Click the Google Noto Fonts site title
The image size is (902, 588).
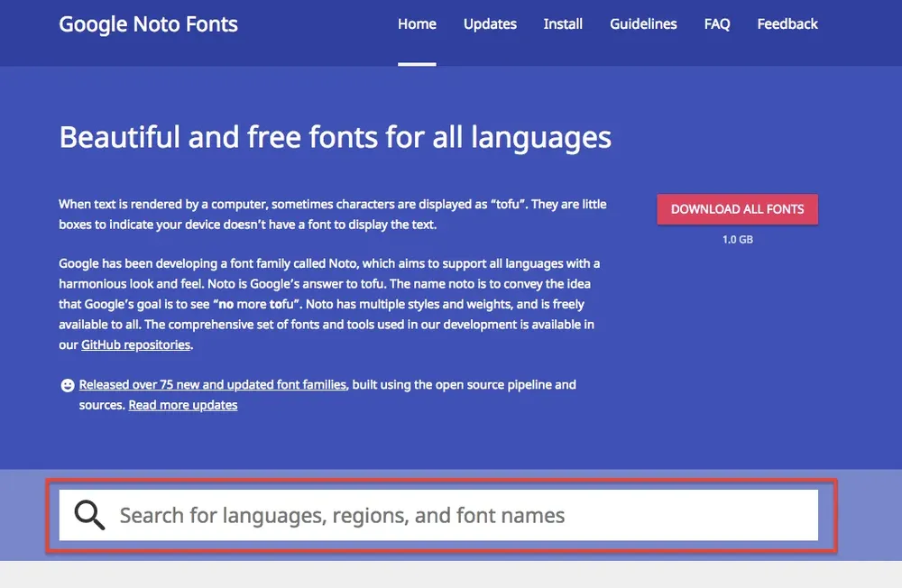tap(149, 24)
